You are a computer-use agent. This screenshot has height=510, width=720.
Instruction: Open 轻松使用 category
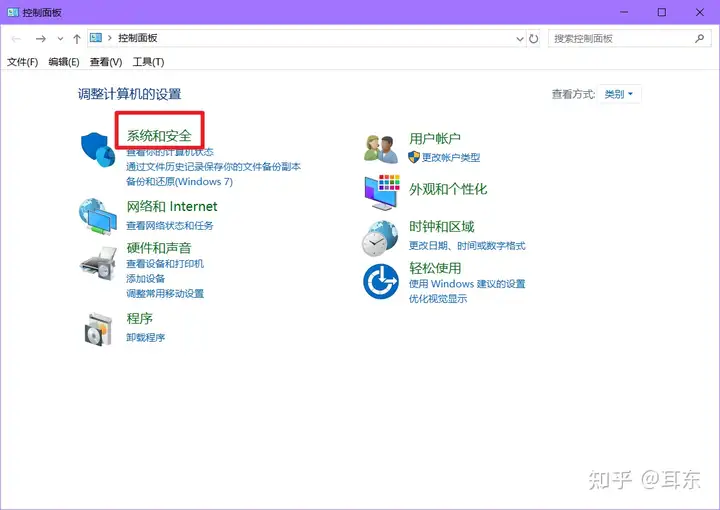(x=435, y=268)
